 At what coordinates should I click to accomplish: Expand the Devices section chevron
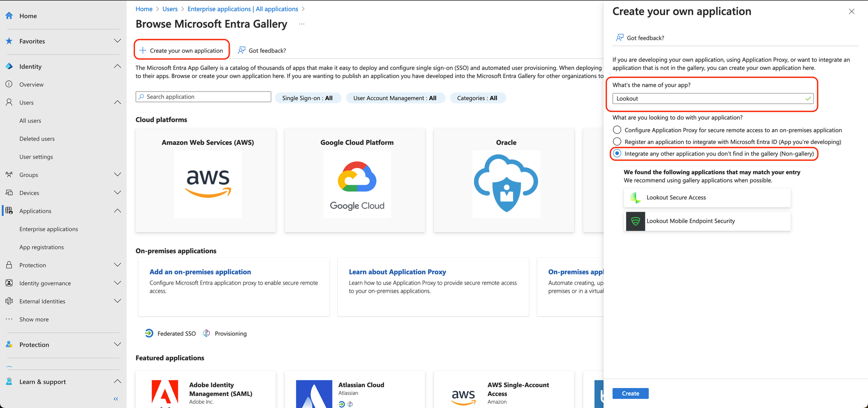pos(117,193)
